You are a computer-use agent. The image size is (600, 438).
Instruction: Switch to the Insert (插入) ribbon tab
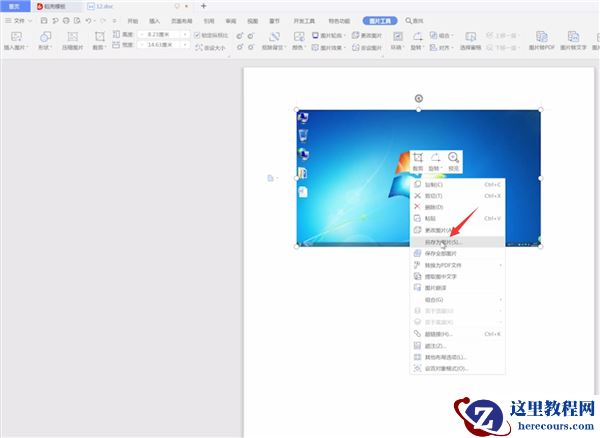click(154, 21)
